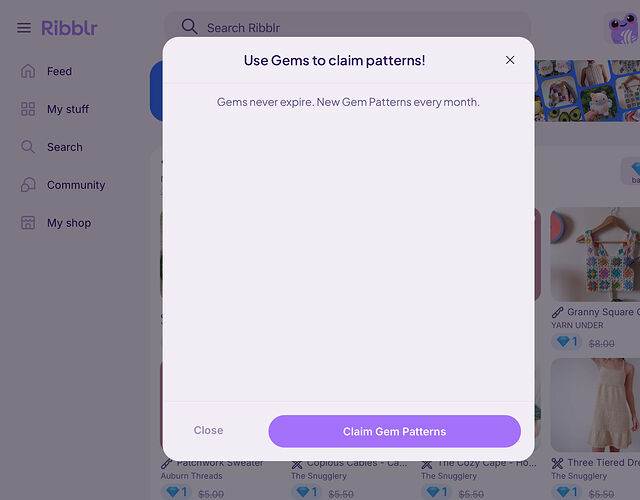This screenshot has height=500, width=640.
Task: Open My stuff grid icon
Action: 28,109
